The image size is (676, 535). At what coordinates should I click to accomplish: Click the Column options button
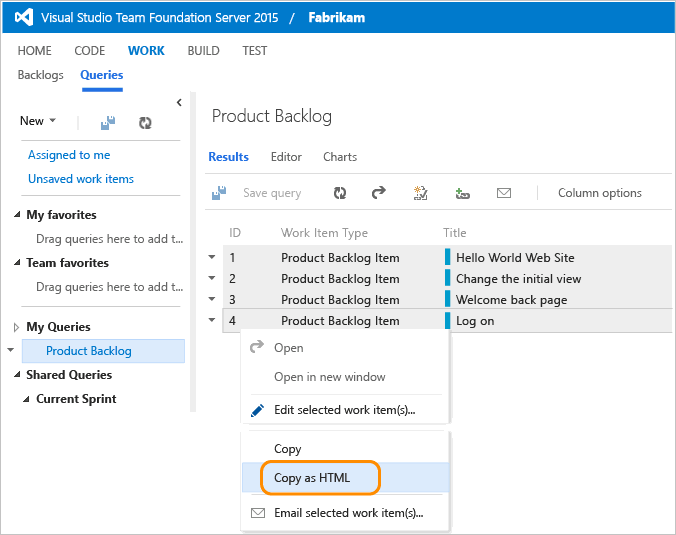pyautogui.click(x=599, y=193)
